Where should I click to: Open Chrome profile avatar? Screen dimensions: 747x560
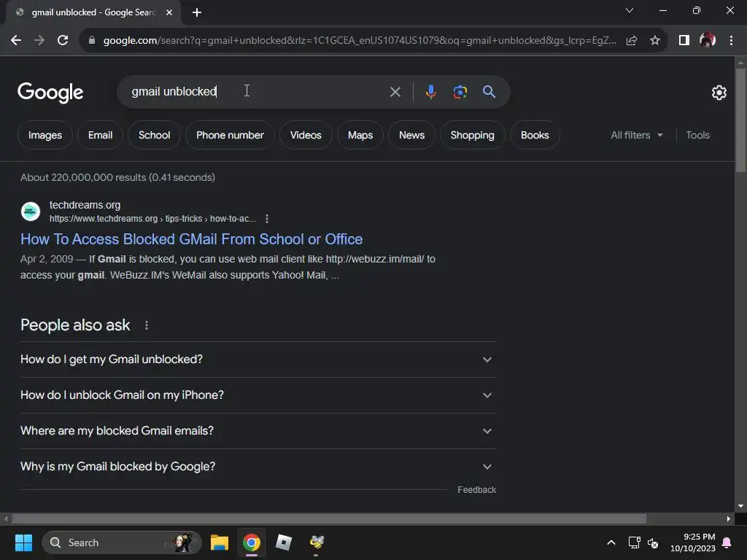[708, 41]
